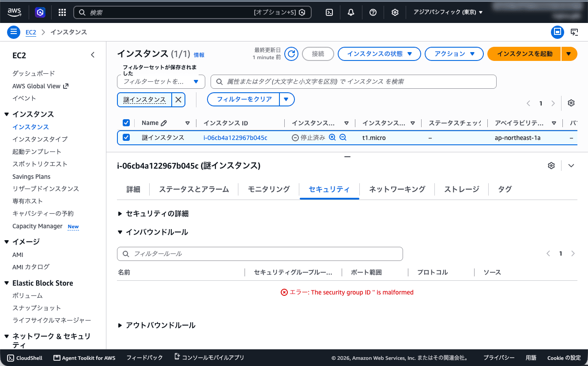Open スナップショット in sidebar
588x366 pixels.
tap(37, 308)
